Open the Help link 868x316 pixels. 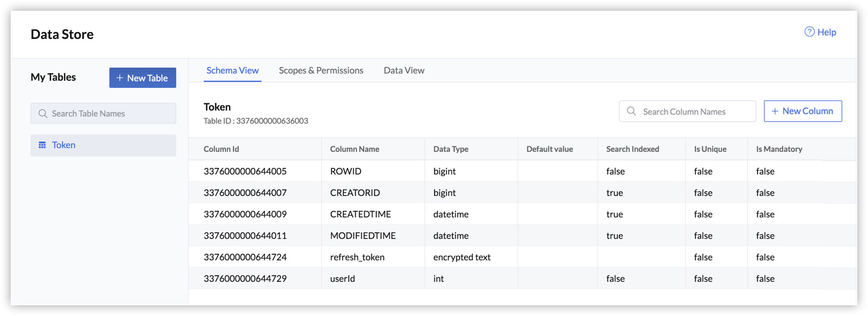point(826,32)
